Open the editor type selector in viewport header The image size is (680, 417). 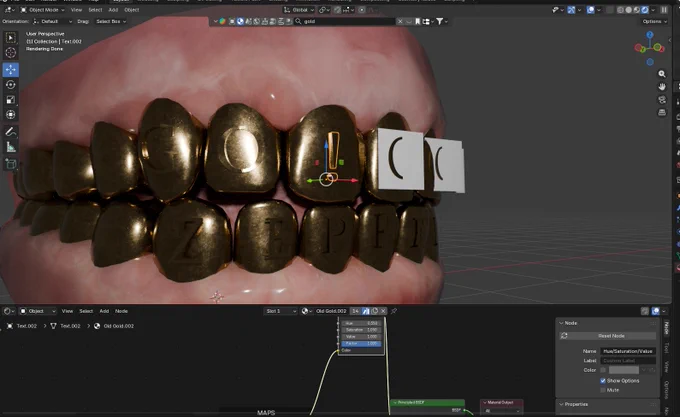pos(8,10)
